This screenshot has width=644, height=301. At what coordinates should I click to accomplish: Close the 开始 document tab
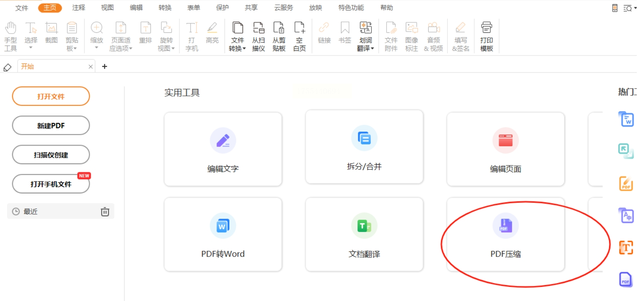tap(91, 67)
